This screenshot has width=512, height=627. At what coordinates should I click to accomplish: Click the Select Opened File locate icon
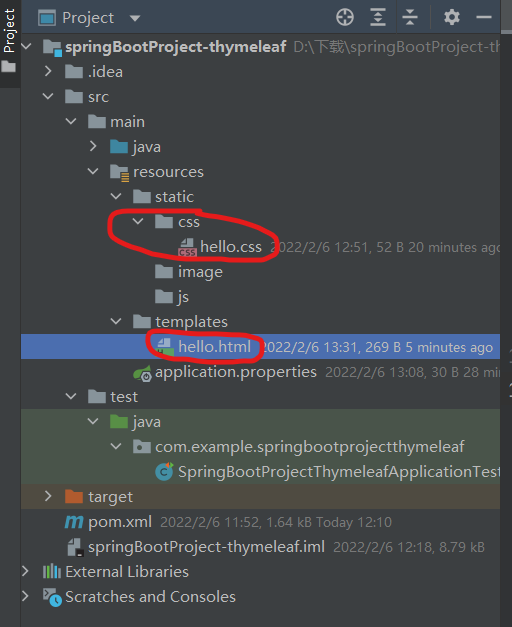[x=345, y=18]
